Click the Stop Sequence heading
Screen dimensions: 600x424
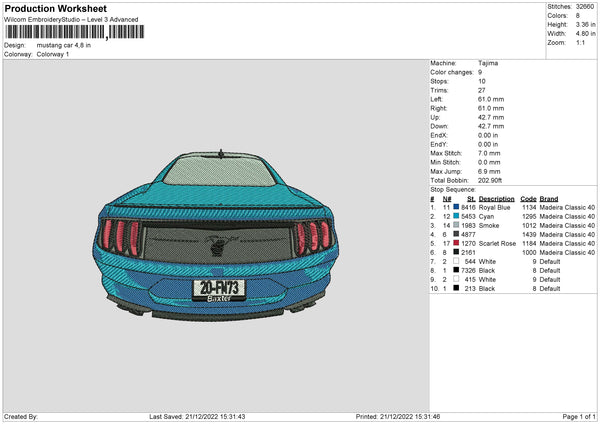[x=453, y=190]
